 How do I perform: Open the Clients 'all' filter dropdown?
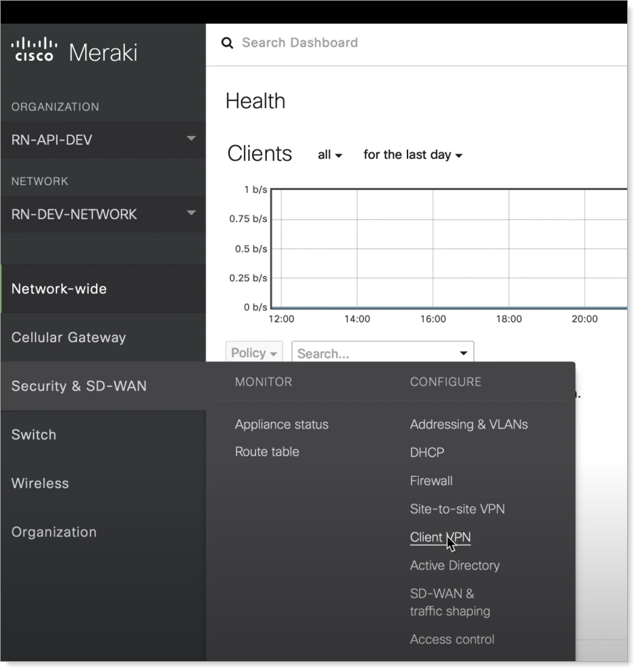tap(330, 155)
